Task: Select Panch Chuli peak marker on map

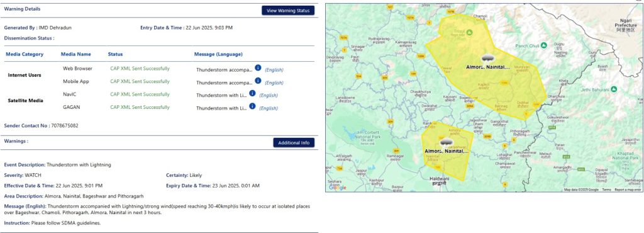Action: [x=544, y=45]
